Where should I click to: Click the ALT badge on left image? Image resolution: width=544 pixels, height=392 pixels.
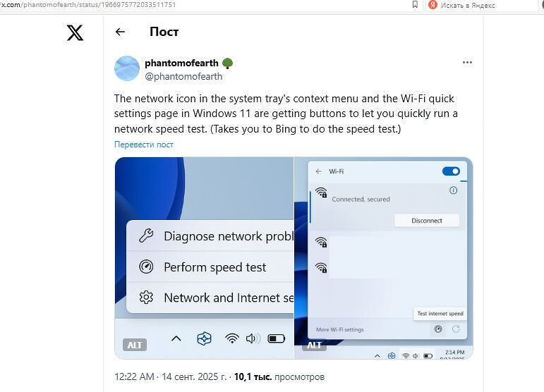[135, 345]
